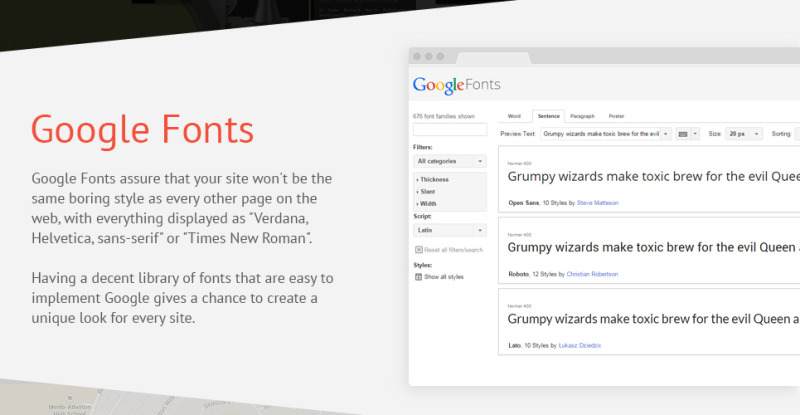Click the Roboto font name

(518, 274)
